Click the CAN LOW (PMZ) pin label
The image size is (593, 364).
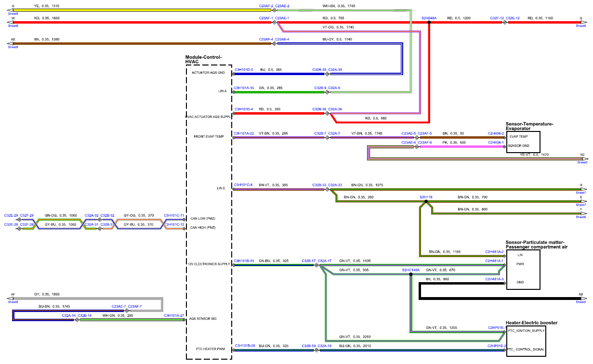[x=202, y=218]
